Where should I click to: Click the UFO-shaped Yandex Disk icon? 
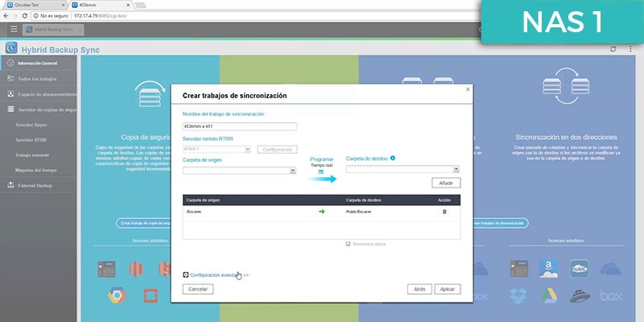point(580,295)
